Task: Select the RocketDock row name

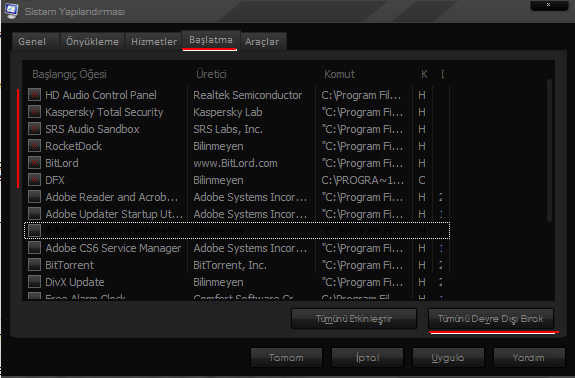Action: pos(73,146)
